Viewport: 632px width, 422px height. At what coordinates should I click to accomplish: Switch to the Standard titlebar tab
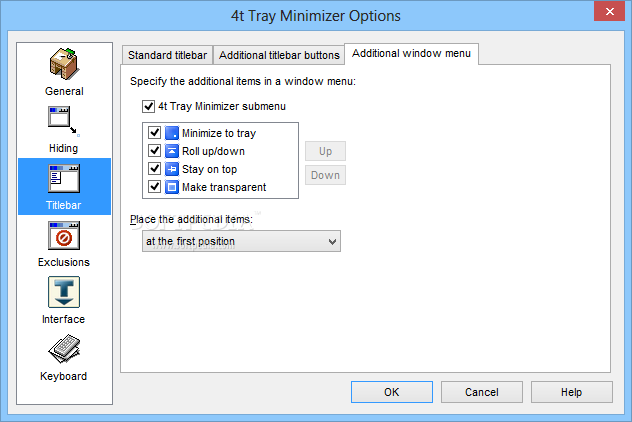167,55
